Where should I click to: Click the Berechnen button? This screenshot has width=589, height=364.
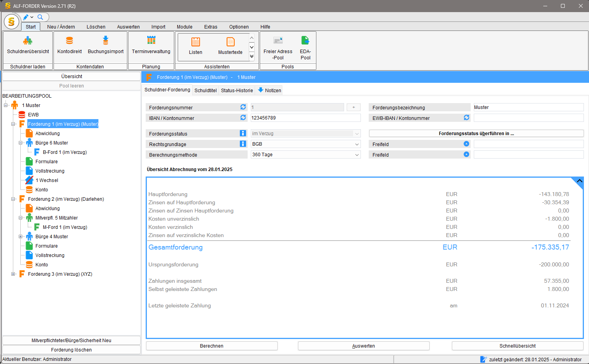point(211,346)
